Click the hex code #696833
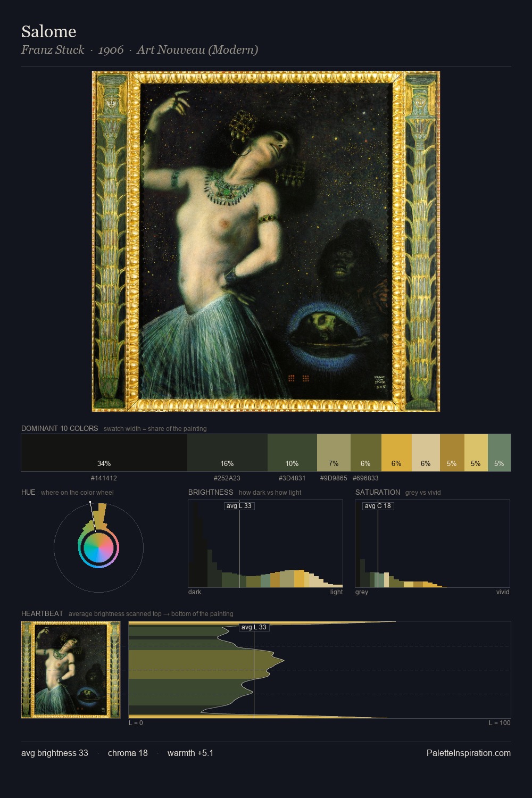Viewport: 532px width, 798px height. (365, 478)
